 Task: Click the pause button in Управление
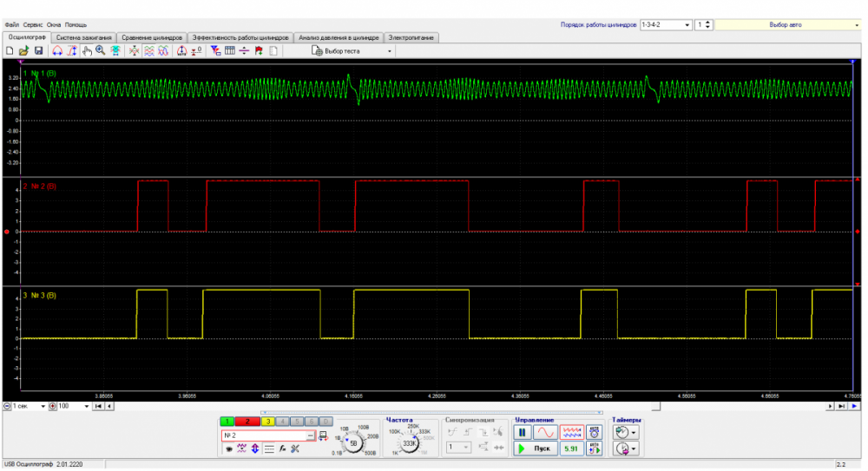coord(523,432)
